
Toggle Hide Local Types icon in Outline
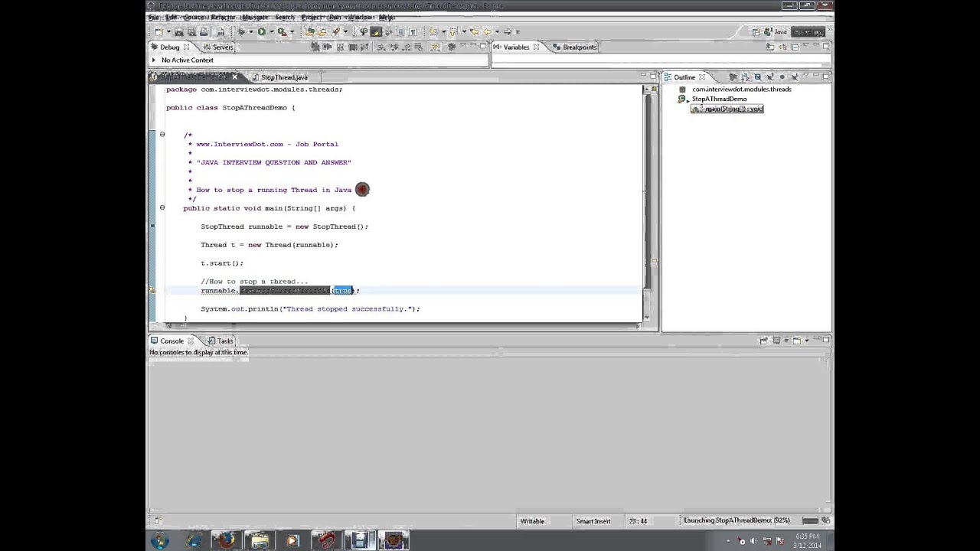pyautogui.click(x=795, y=77)
